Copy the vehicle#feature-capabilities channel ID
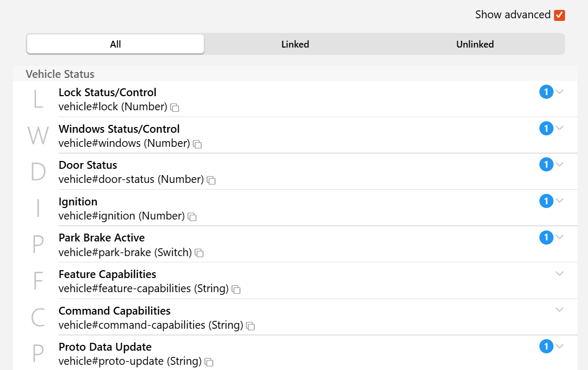 click(236, 289)
